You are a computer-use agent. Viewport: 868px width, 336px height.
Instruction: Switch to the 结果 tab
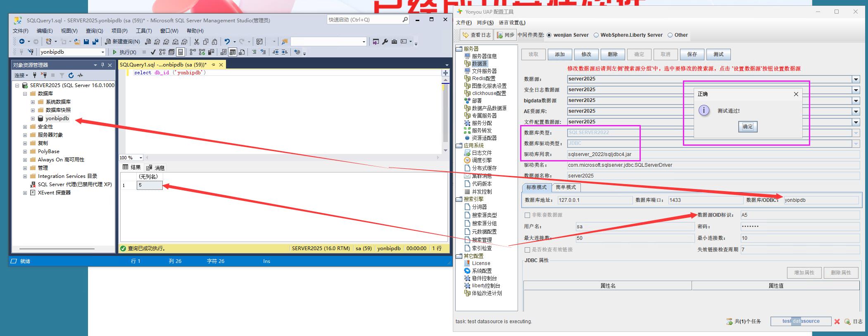point(132,167)
